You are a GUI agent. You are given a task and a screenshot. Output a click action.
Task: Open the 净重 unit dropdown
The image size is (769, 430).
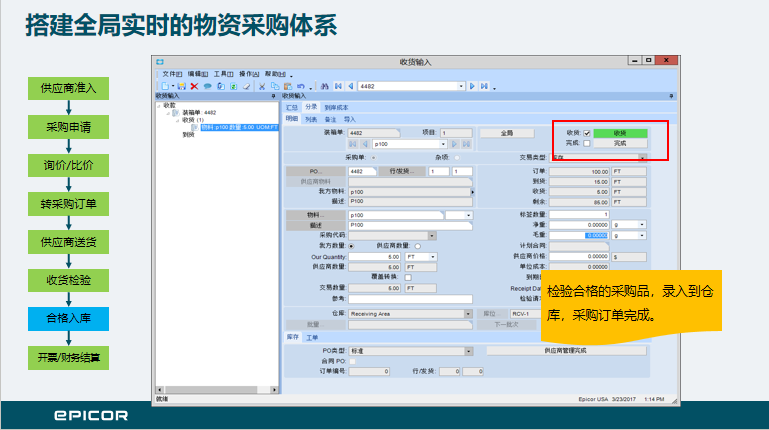point(642,225)
